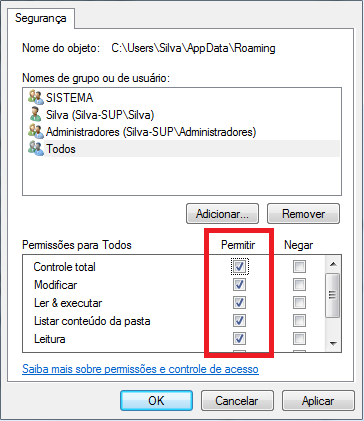Confirm with the OK button

tap(156, 401)
